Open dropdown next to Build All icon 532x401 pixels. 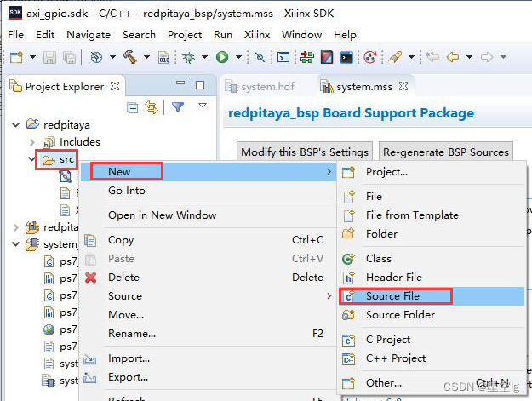tap(112, 57)
